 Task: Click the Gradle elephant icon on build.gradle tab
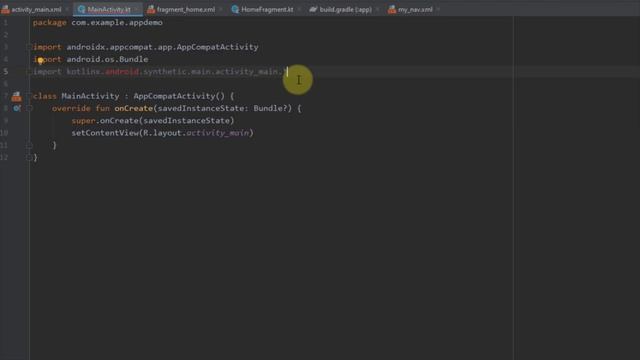[313, 9]
